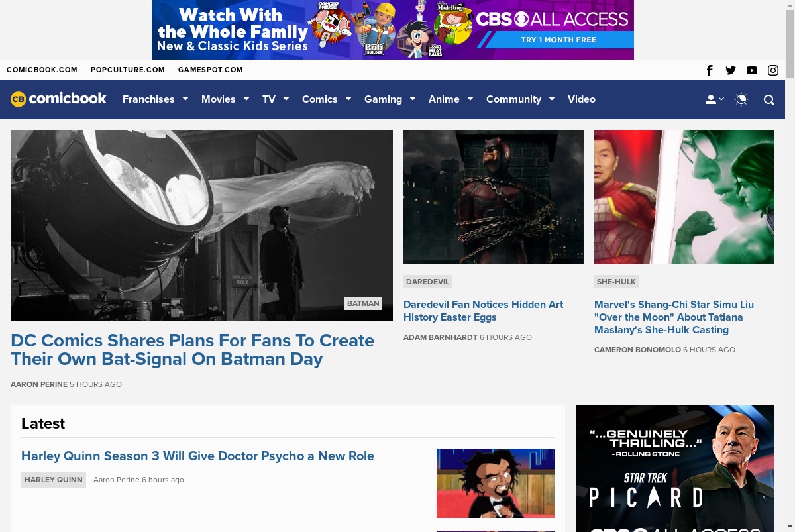
Task: Visit POPCULTURE.COM top link
Action: click(128, 70)
